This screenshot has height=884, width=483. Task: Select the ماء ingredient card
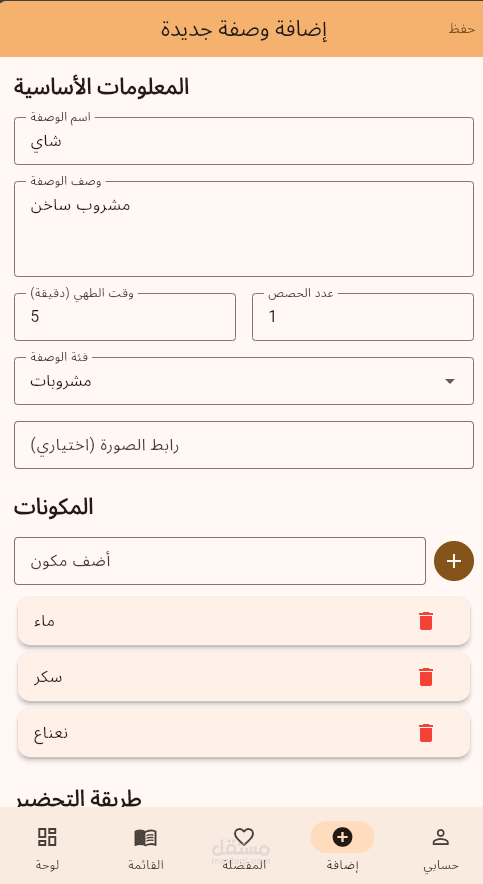pos(244,621)
